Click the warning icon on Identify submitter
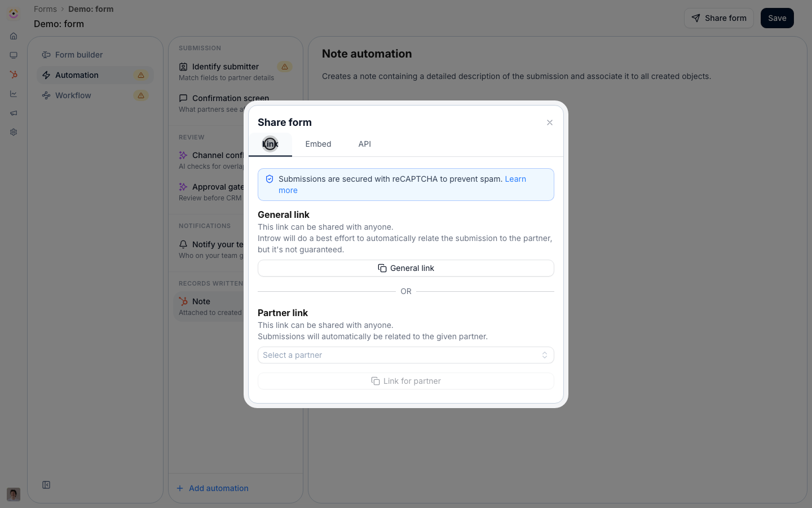The image size is (812, 508). pos(285,67)
